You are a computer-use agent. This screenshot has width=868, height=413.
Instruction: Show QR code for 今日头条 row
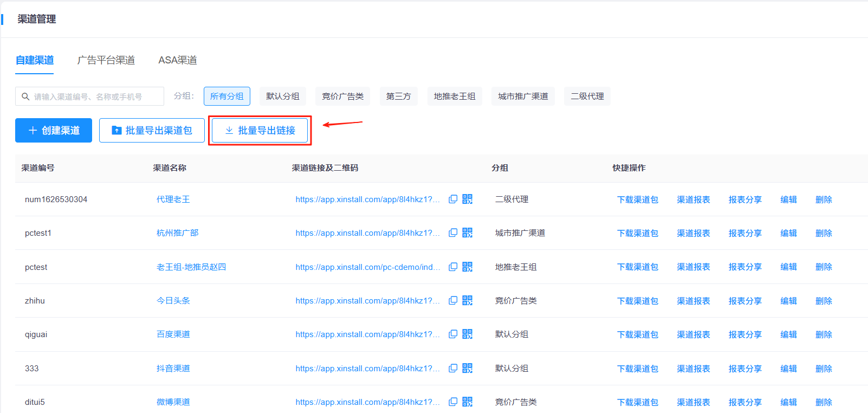(x=468, y=300)
